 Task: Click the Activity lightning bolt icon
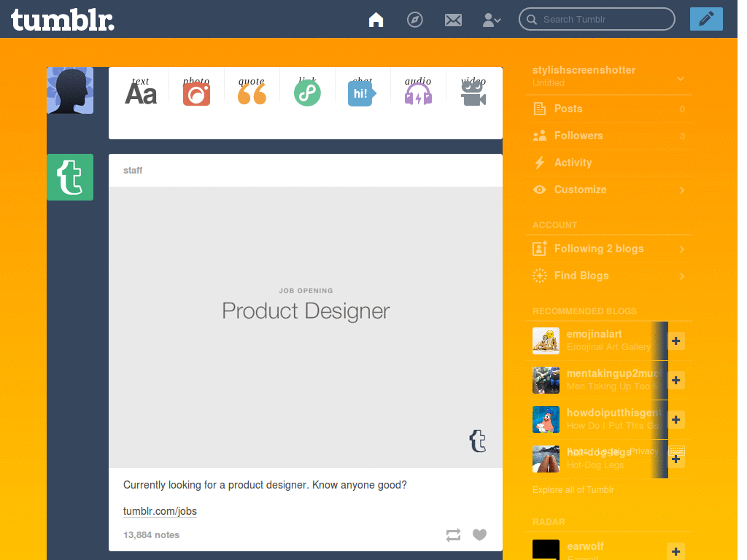(539, 163)
